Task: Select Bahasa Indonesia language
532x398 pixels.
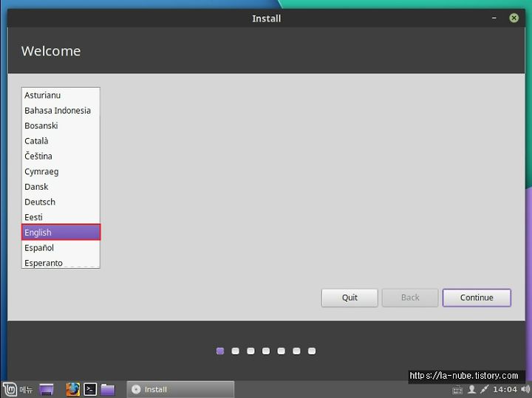Action: pyautogui.click(x=61, y=111)
